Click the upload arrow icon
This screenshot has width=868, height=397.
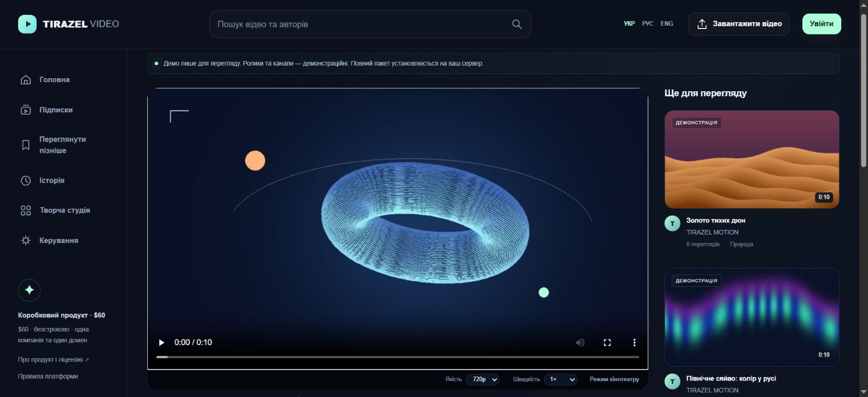point(703,24)
